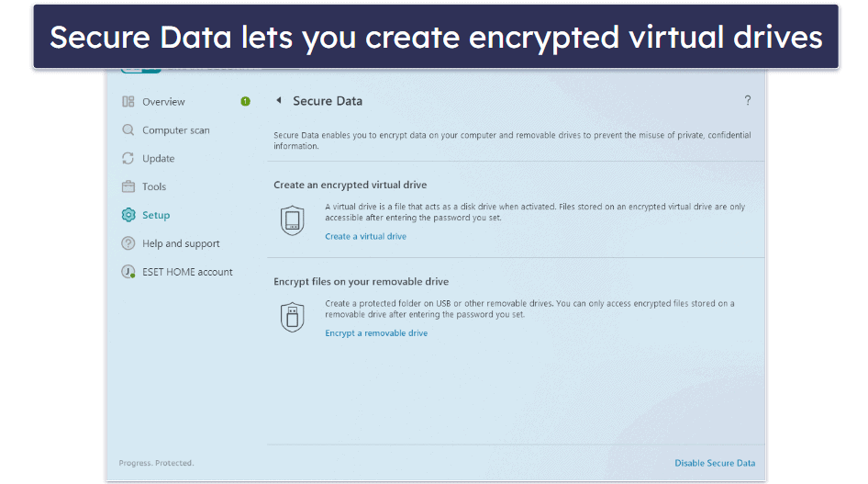Open the Overview menu item

tap(163, 102)
